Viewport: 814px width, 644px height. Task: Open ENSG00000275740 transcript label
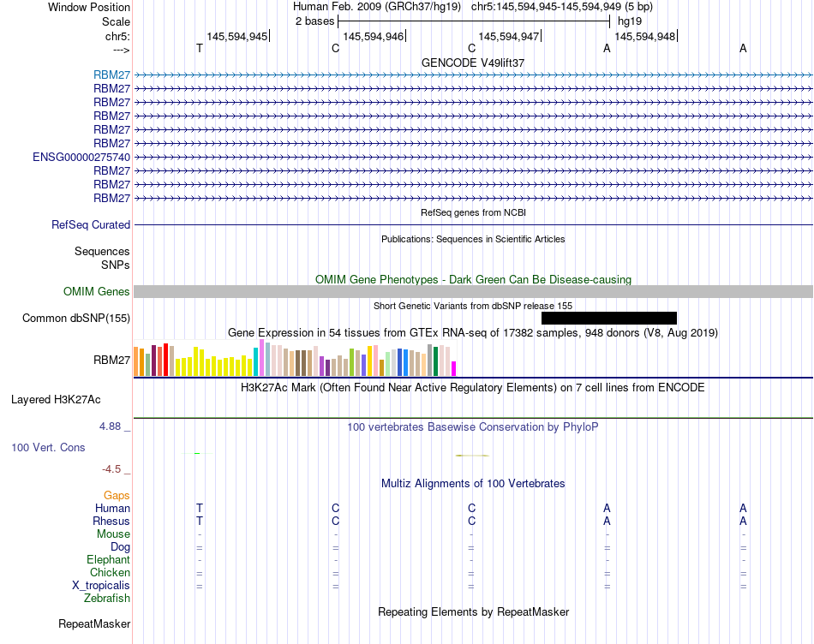(x=81, y=157)
